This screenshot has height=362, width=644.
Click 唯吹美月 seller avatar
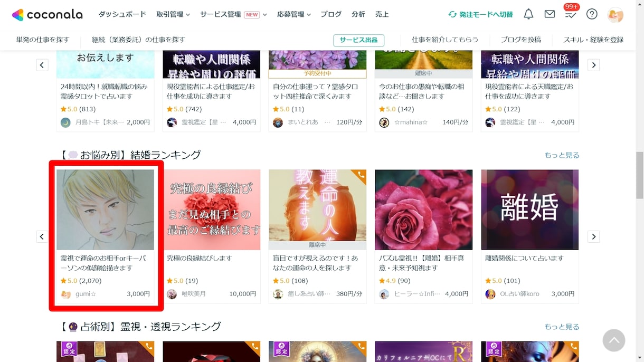point(172,294)
